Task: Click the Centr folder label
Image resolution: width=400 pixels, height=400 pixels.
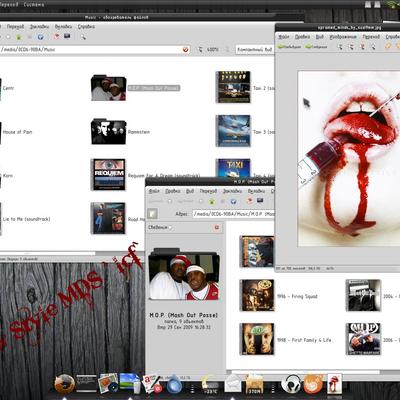Action: (x=8, y=88)
